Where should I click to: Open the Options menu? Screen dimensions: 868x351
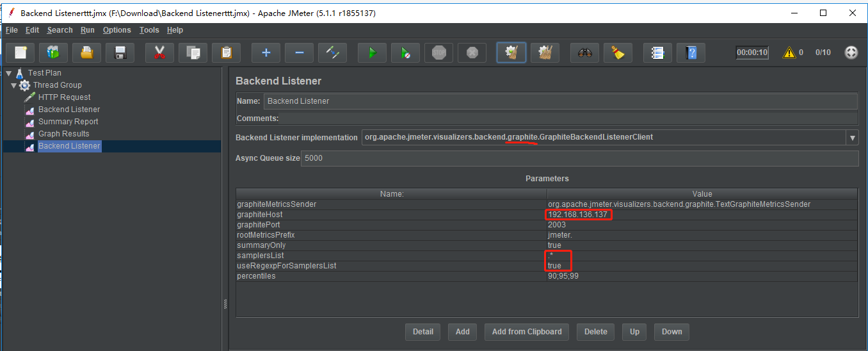(x=117, y=30)
